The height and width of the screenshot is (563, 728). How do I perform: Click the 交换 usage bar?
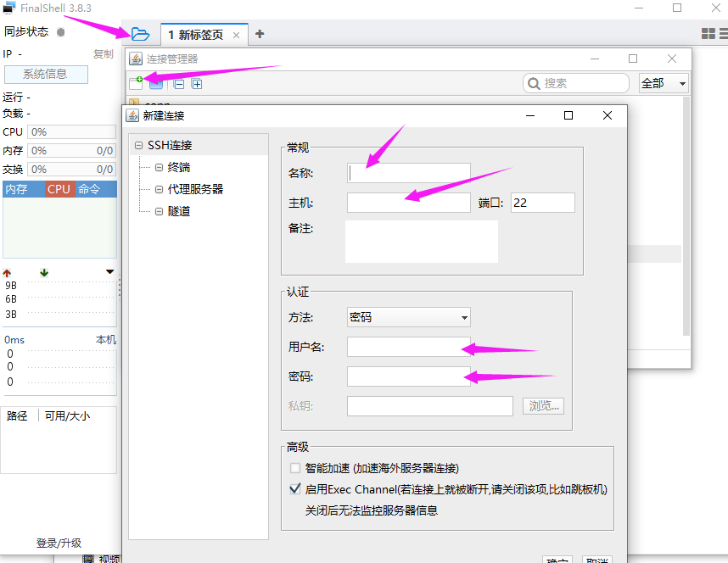[x=71, y=169]
